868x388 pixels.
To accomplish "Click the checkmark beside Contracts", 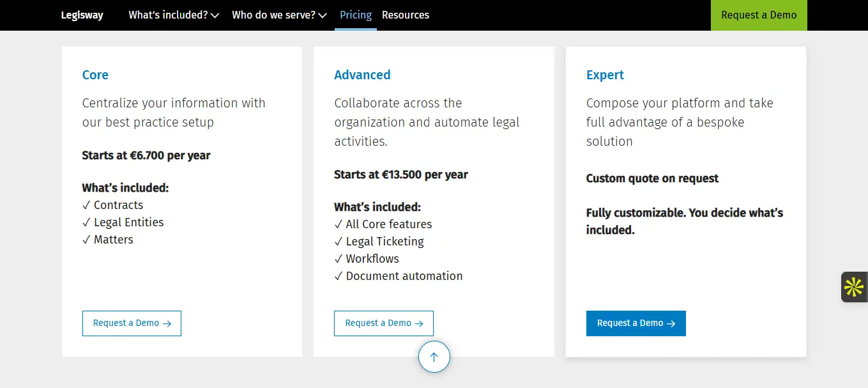I will pos(86,205).
